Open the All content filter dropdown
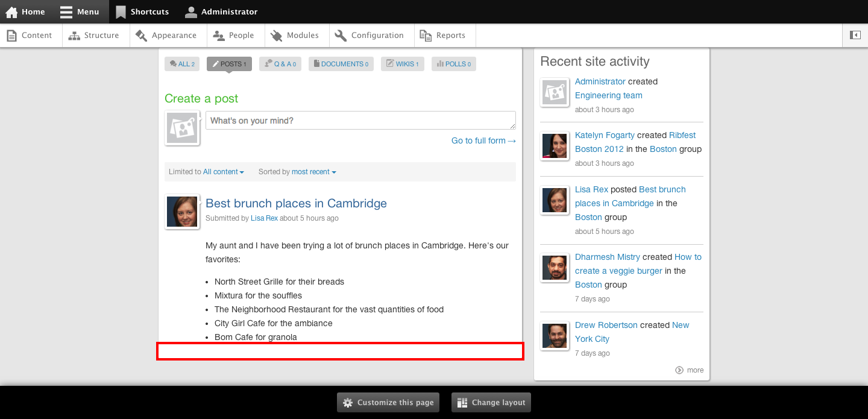Viewport: 868px width, 419px height. (222, 172)
